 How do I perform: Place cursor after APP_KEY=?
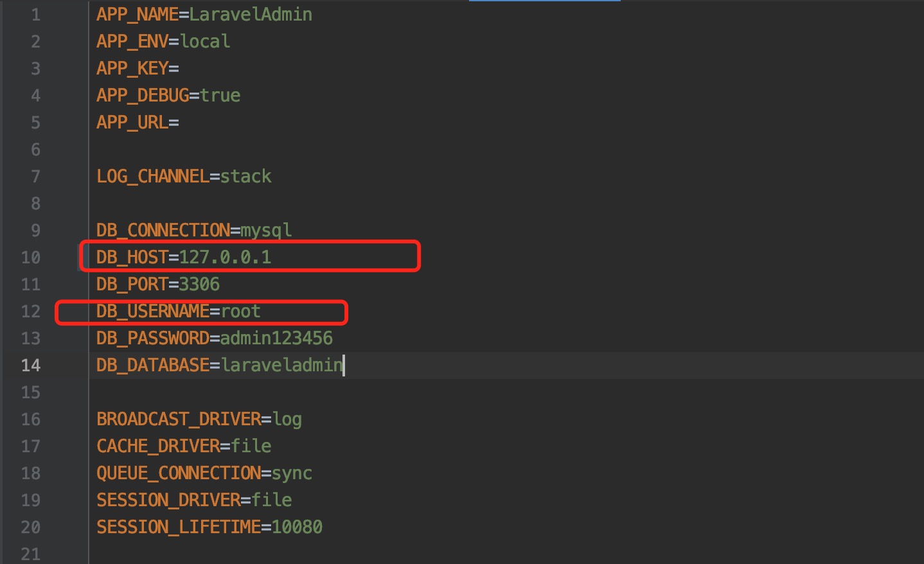(180, 68)
